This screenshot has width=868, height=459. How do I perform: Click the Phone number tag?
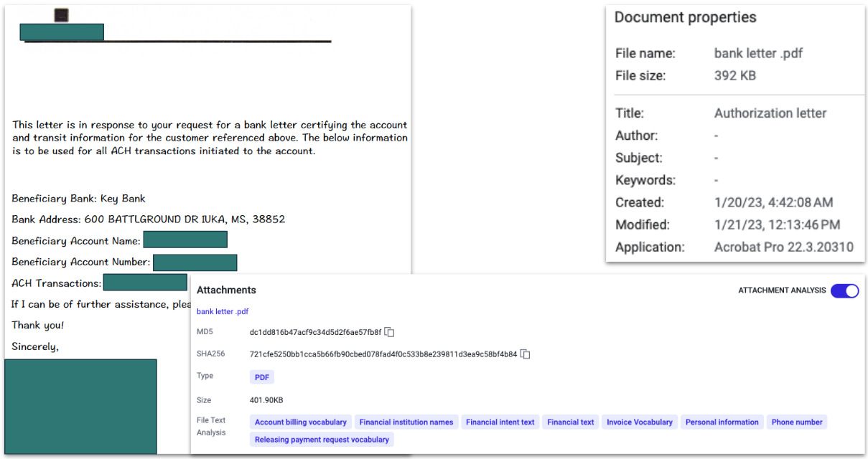click(797, 422)
